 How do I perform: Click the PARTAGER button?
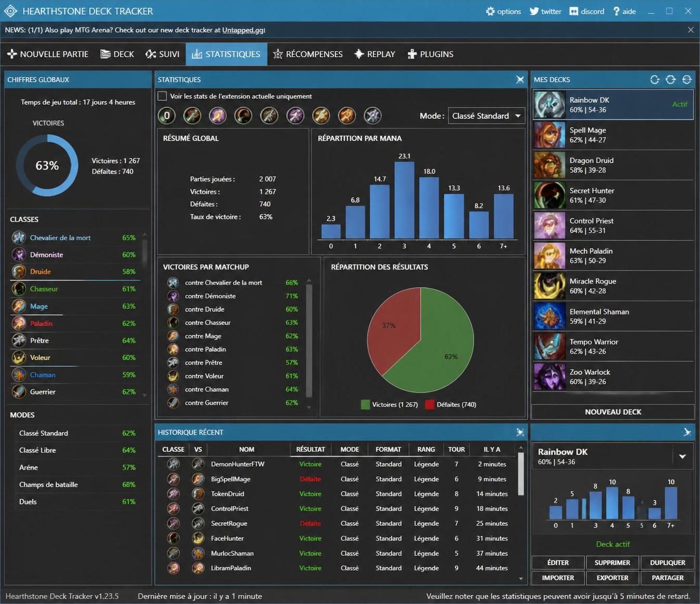667,578
